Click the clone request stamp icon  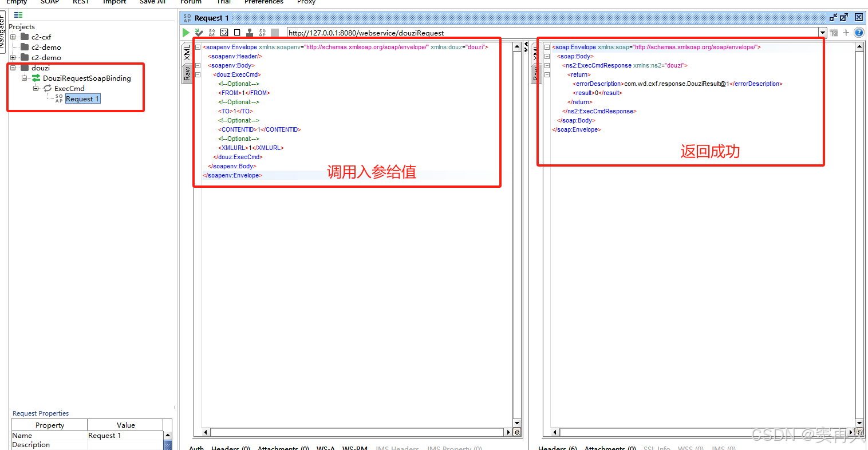pyautogui.click(x=250, y=33)
